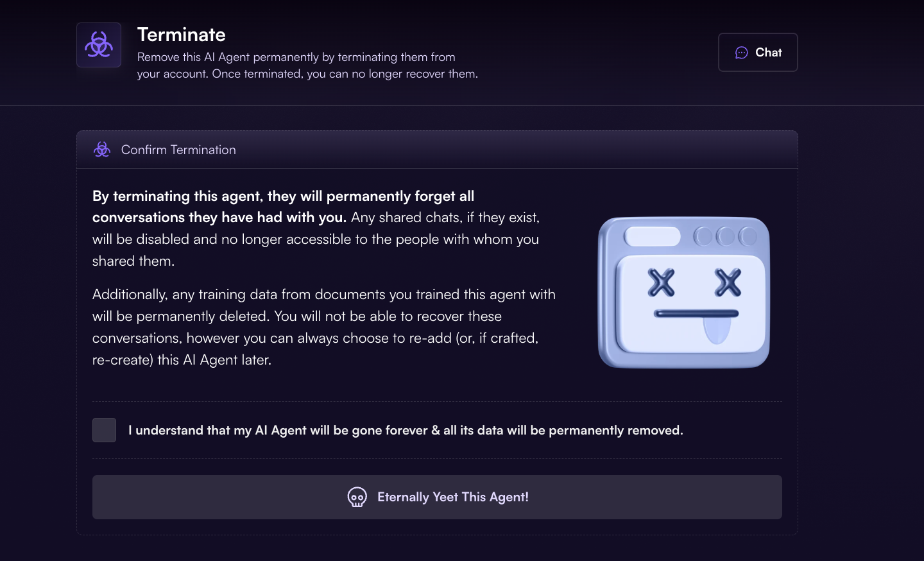
Task: Click the 'Terminate' page title
Action: [x=182, y=35]
